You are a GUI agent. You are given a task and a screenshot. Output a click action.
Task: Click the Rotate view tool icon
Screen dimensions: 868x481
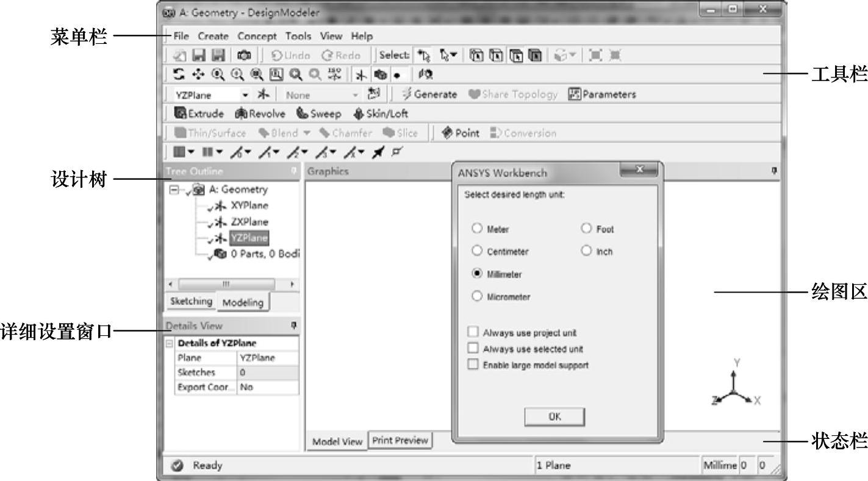tap(179, 75)
